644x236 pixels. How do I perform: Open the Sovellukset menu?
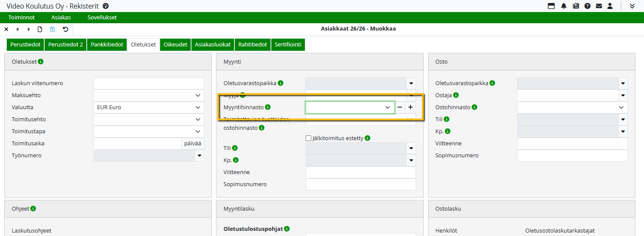pos(102,18)
